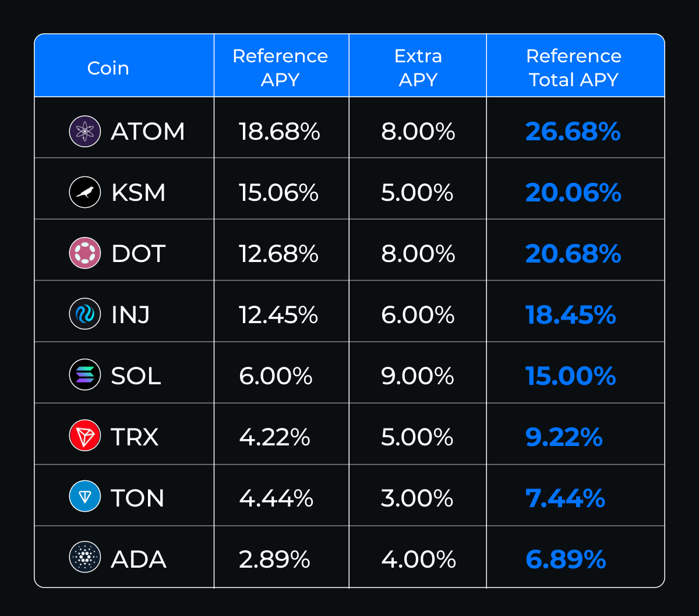Click DOT total APY 20.68%
699x616 pixels.
point(573,254)
